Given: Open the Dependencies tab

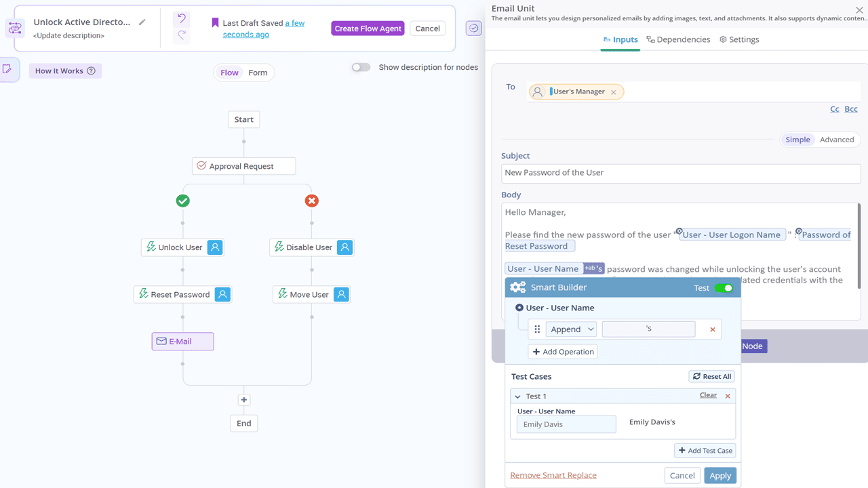Looking at the screenshot, I should [x=678, y=39].
